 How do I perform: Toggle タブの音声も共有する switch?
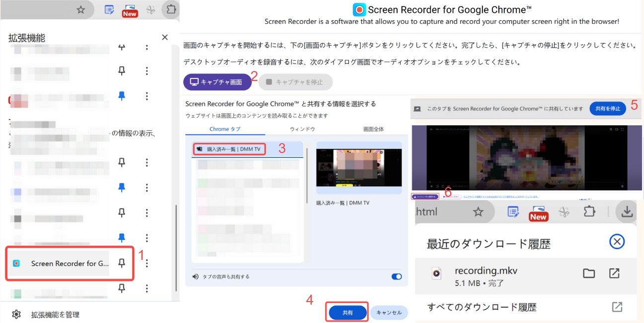click(x=397, y=277)
